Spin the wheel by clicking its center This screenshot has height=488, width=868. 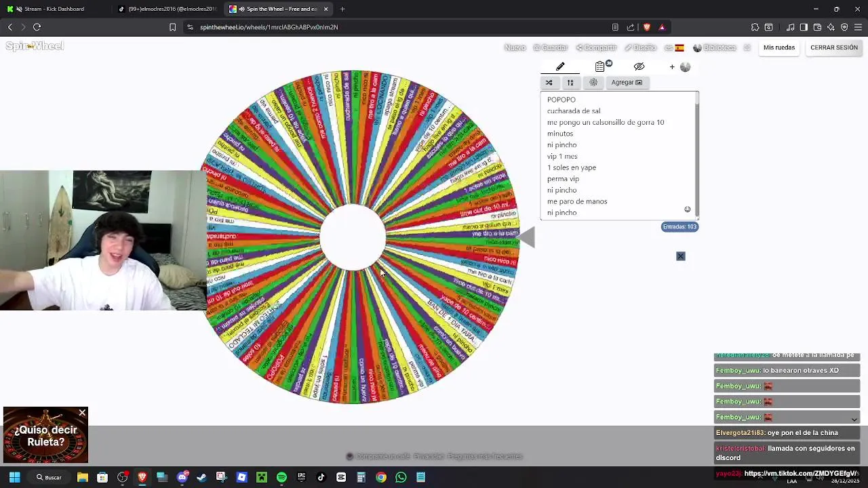[353, 237]
